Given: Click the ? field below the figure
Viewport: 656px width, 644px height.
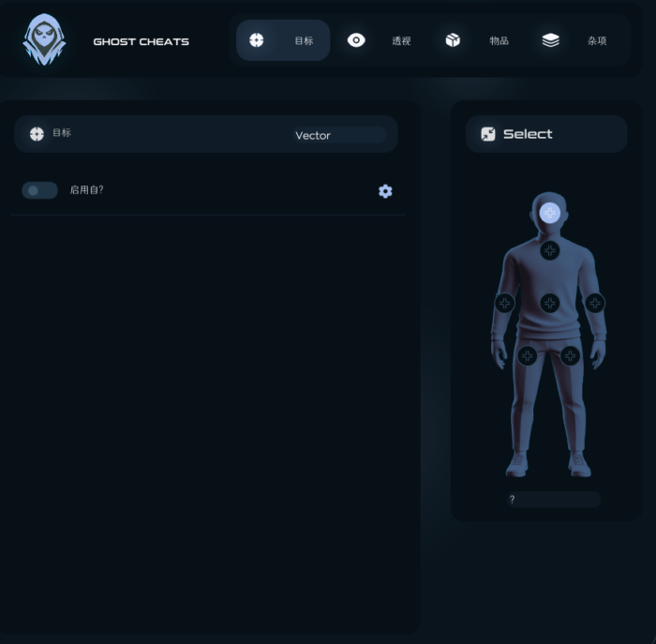Looking at the screenshot, I should click(554, 500).
